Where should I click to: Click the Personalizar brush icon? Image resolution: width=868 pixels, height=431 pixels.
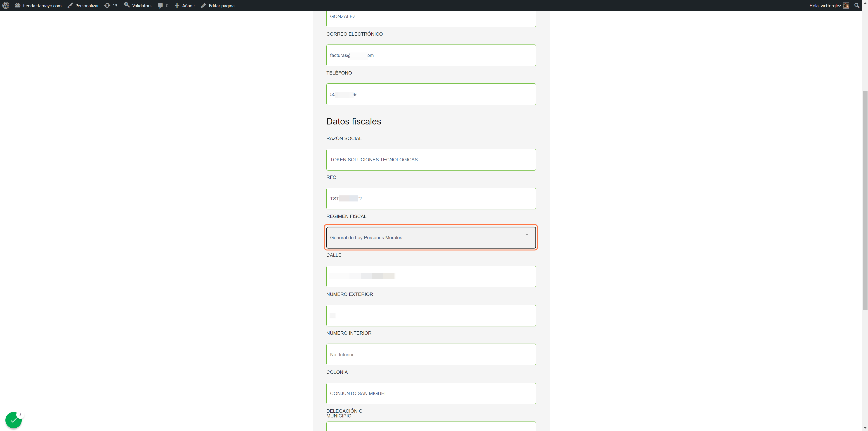[70, 5]
